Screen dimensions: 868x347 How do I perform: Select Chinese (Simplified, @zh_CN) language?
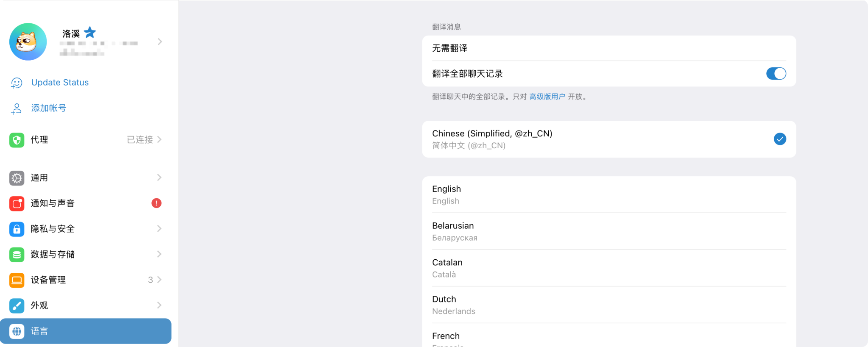[x=609, y=139]
